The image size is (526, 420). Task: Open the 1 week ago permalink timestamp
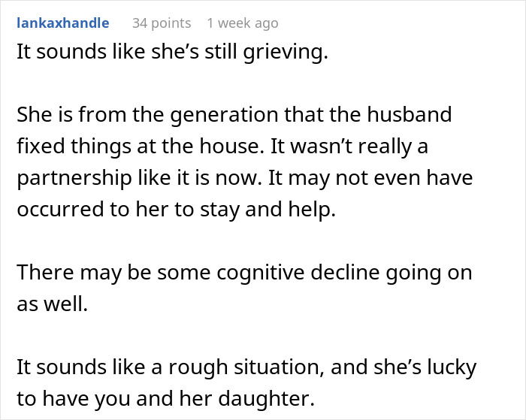point(243,23)
